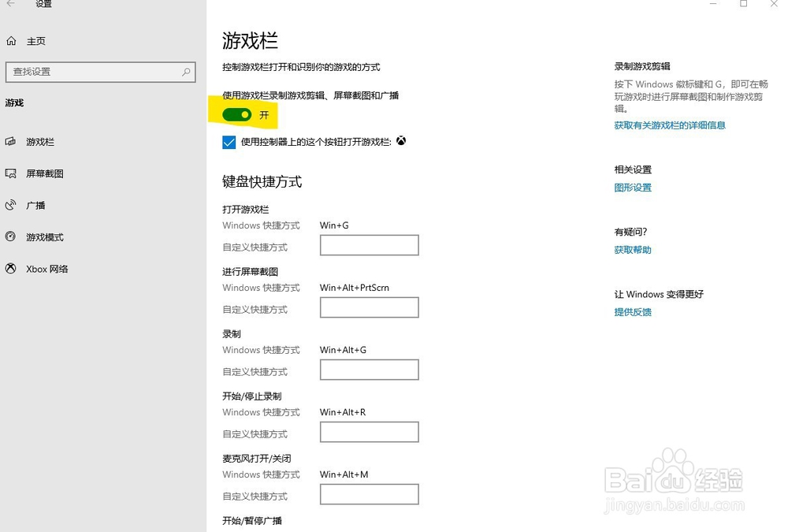The width and height of the screenshot is (788, 532).
Task: Toggle off the game bar recording switch
Action: [x=238, y=114]
